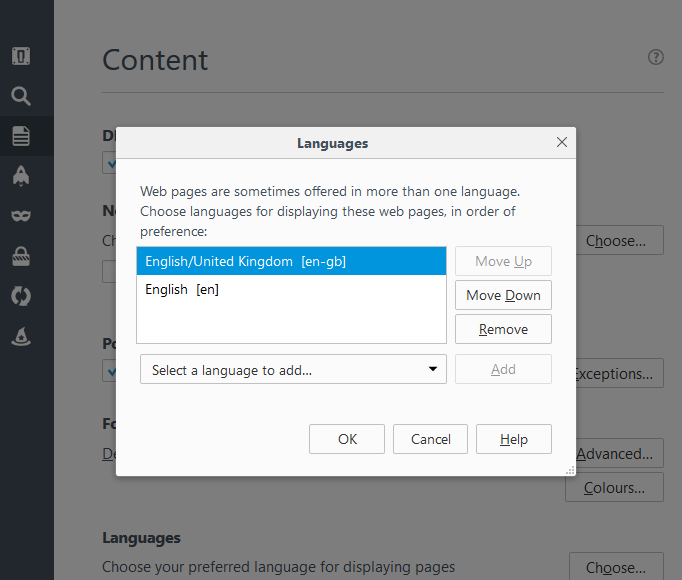
Task: Remove the selected language
Action: click(x=503, y=329)
